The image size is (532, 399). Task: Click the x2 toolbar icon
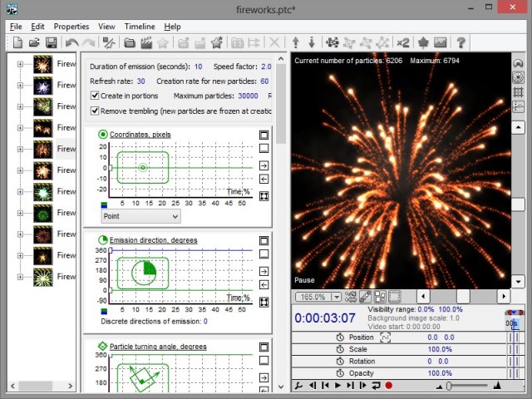click(x=402, y=42)
